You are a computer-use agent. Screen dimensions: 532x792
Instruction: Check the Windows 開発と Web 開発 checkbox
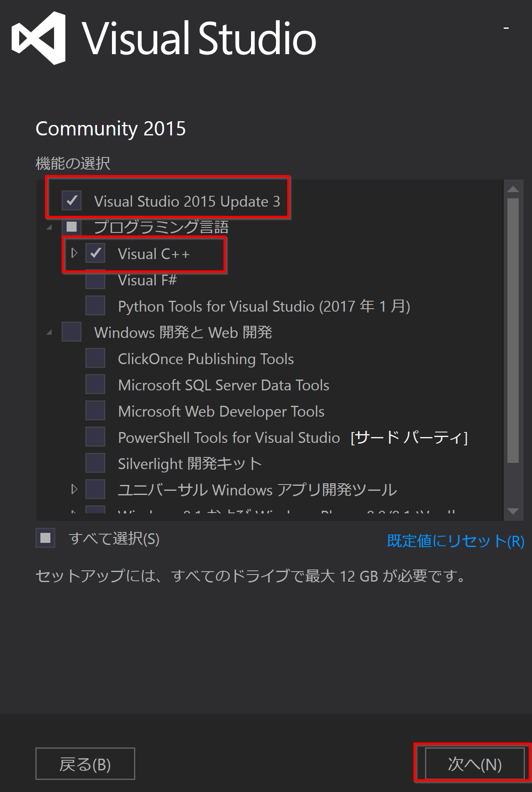click(72, 332)
